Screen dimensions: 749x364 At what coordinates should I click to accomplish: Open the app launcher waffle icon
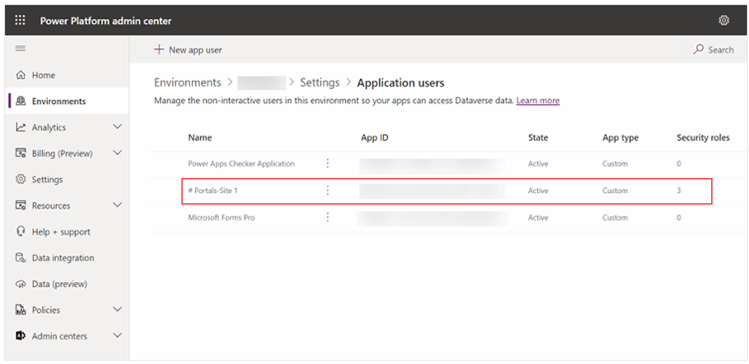pos(20,21)
